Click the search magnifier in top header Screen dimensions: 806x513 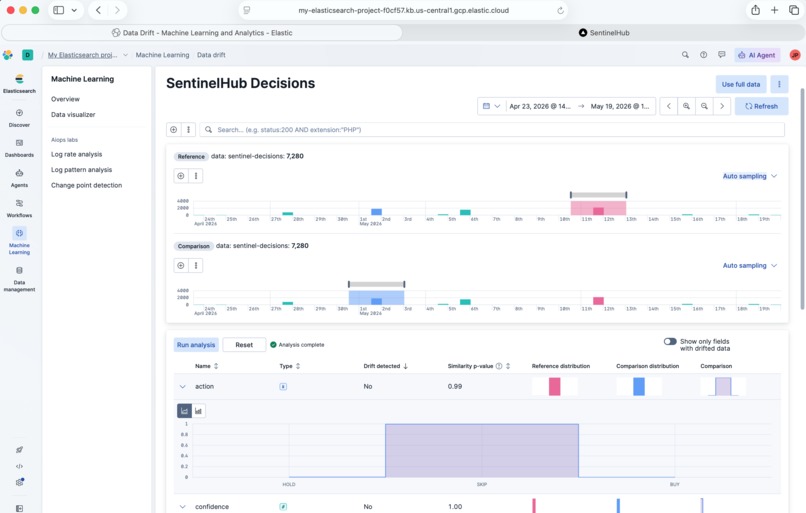685,54
